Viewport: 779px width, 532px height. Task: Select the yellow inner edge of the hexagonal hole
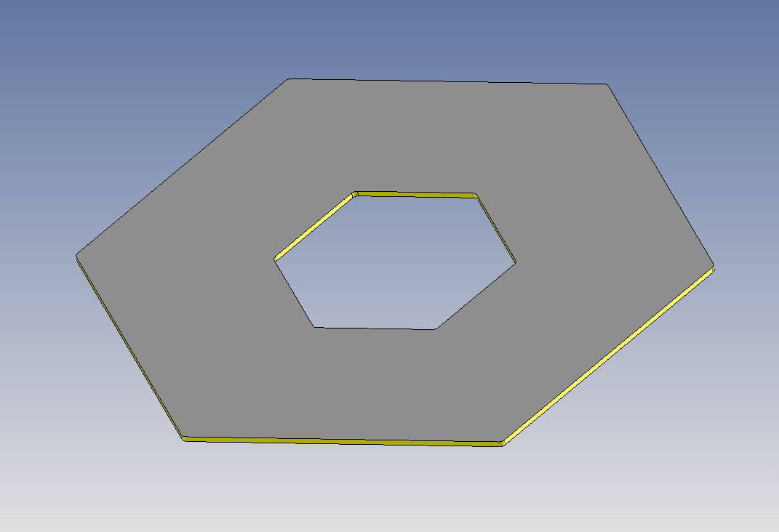[313, 227]
